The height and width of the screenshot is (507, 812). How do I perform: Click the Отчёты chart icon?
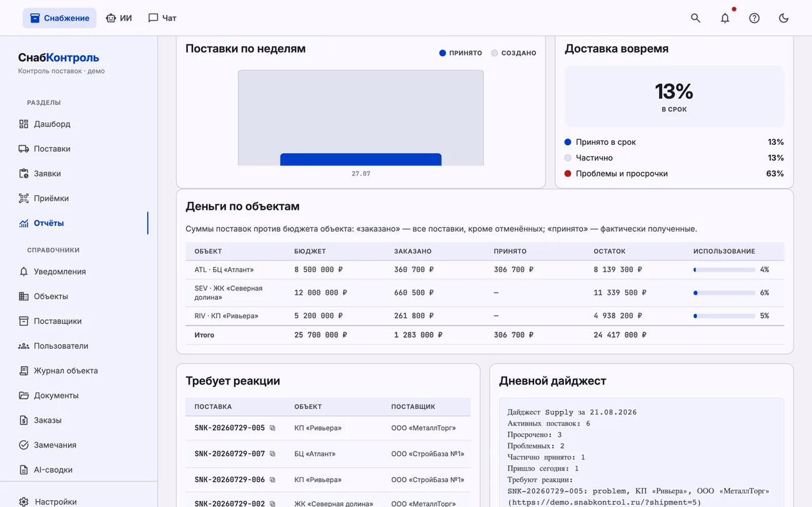pyautogui.click(x=24, y=223)
